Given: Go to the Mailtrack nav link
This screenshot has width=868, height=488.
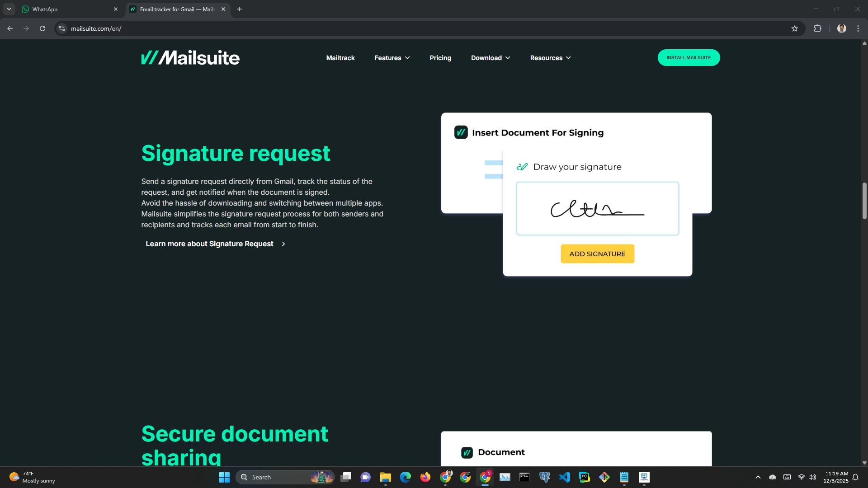Looking at the screenshot, I should [340, 58].
